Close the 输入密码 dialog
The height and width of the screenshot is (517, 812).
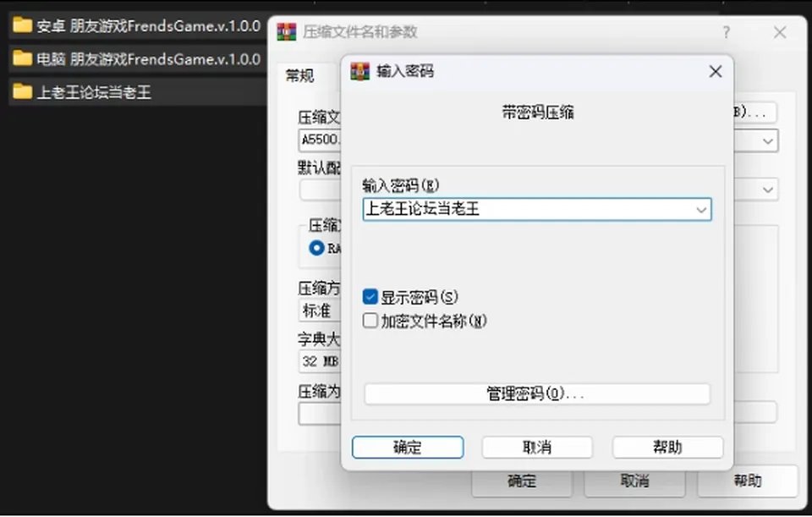716,71
